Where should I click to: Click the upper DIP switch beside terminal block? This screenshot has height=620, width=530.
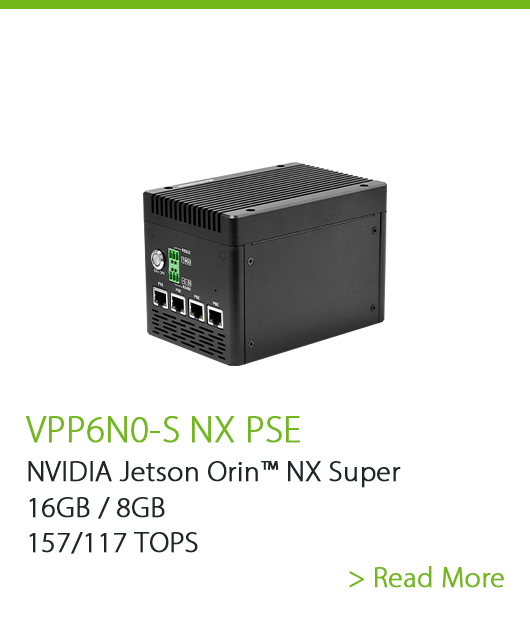coord(186,261)
